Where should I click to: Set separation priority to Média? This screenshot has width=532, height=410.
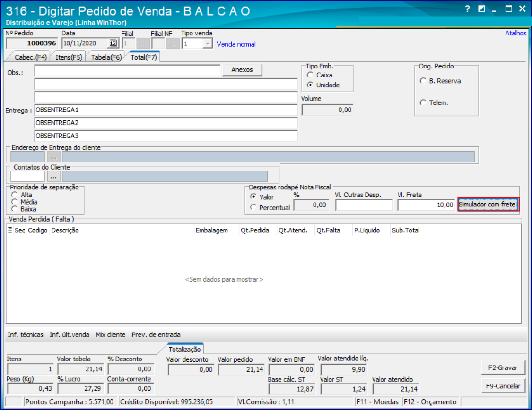[x=14, y=202]
